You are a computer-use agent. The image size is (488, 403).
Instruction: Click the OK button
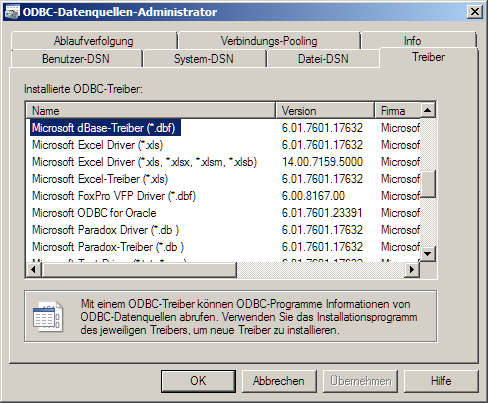point(198,381)
